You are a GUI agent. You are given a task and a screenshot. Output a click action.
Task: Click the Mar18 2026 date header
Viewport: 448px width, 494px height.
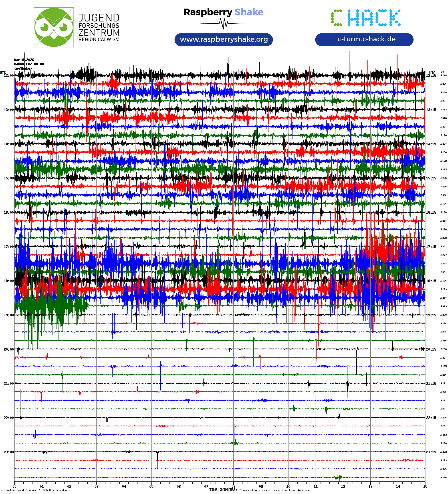tap(24, 60)
